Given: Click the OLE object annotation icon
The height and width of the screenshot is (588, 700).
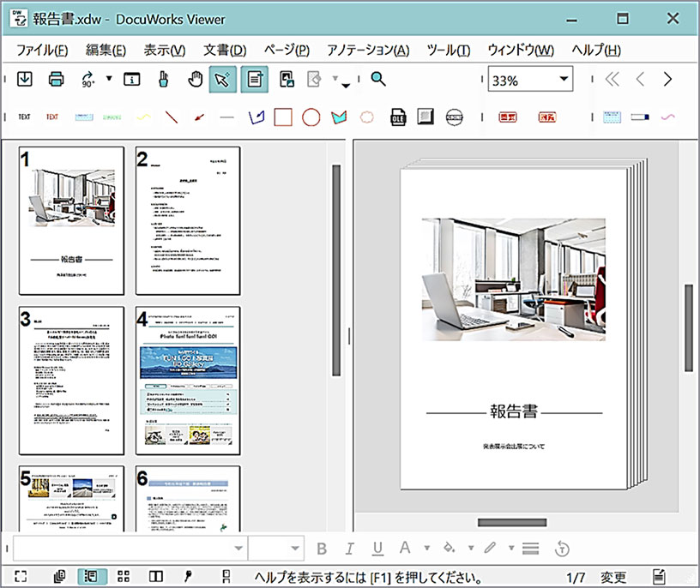Looking at the screenshot, I should point(398,117).
